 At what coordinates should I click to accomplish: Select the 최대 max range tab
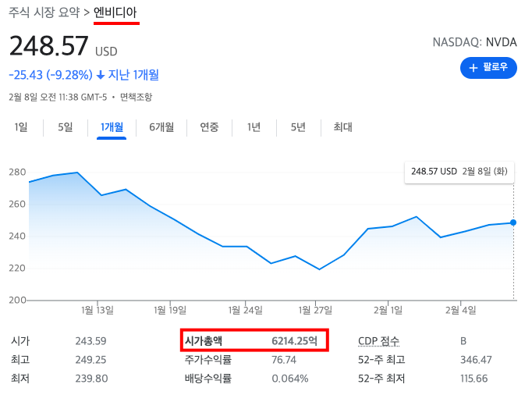coord(342,127)
